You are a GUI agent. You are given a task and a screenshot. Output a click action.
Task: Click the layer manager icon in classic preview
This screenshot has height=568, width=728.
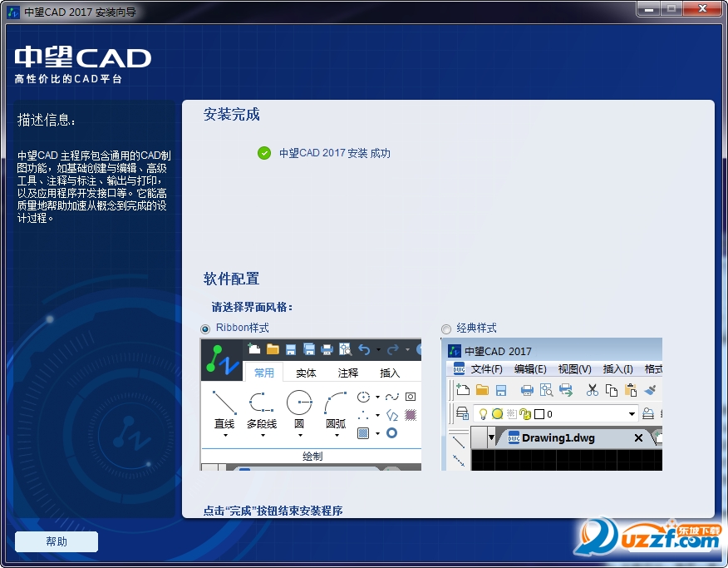462,413
